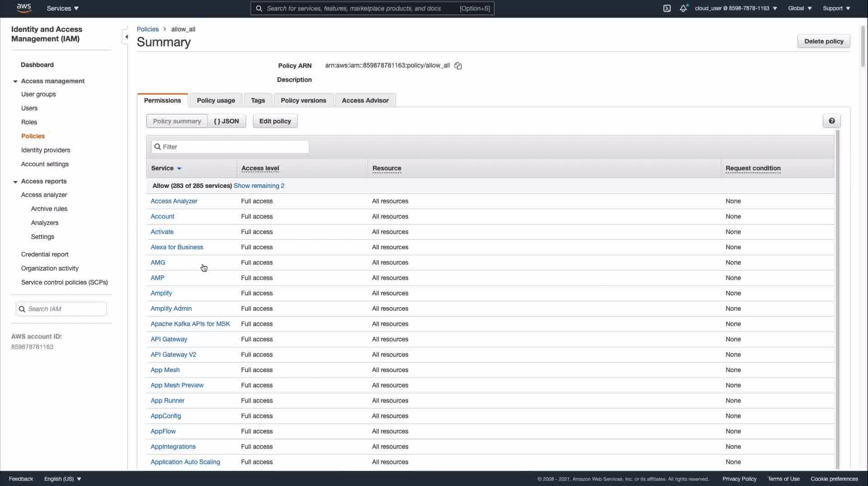Open Organization activity in the sidebar

click(50, 268)
